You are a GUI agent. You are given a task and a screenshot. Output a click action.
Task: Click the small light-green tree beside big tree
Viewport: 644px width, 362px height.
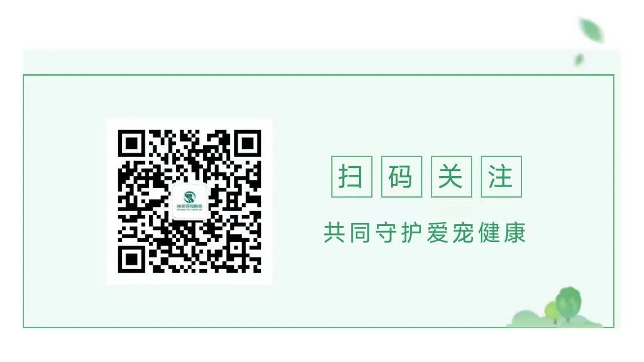552,312
